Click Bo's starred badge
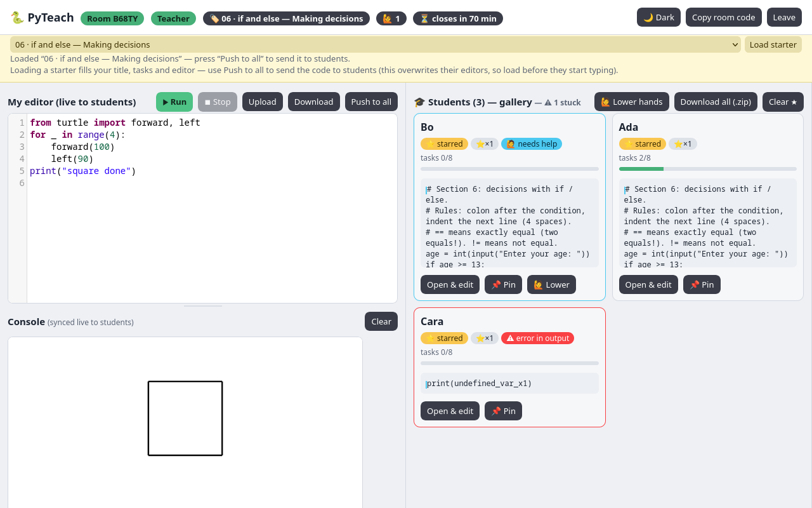The width and height of the screenshot is (812, 508). [x=444, y=144]
